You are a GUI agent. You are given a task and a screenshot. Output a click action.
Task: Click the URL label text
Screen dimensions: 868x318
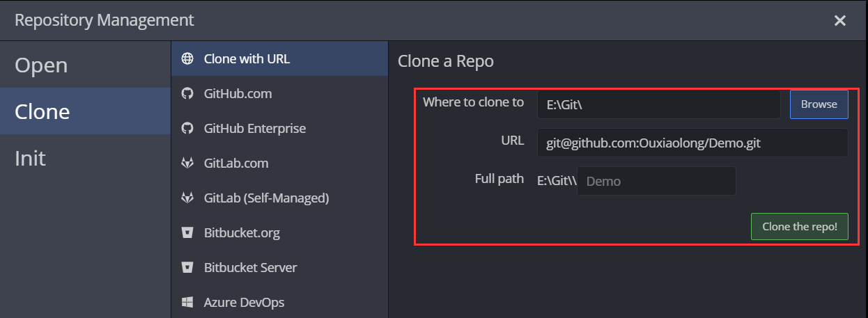coord(512,141)
